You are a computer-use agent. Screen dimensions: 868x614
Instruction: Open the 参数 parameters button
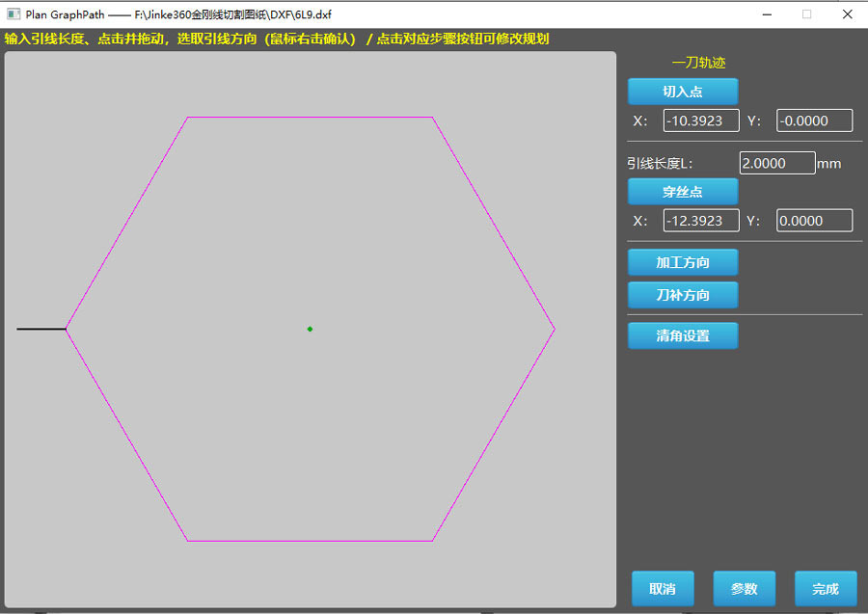click(744, 589)
